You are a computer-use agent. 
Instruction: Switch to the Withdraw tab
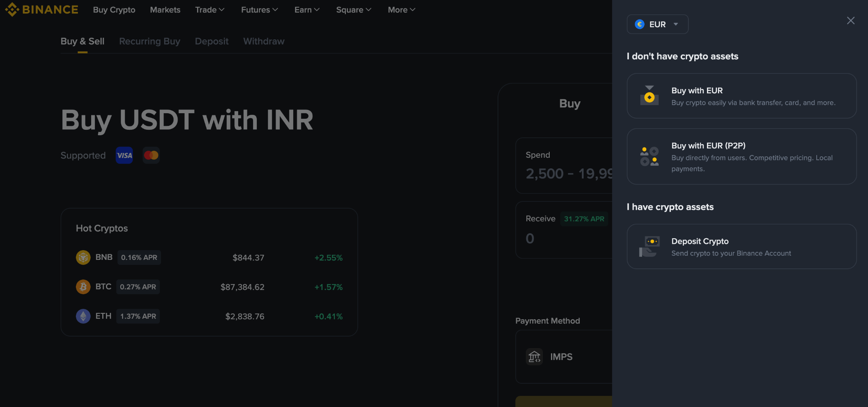point(264,41)
